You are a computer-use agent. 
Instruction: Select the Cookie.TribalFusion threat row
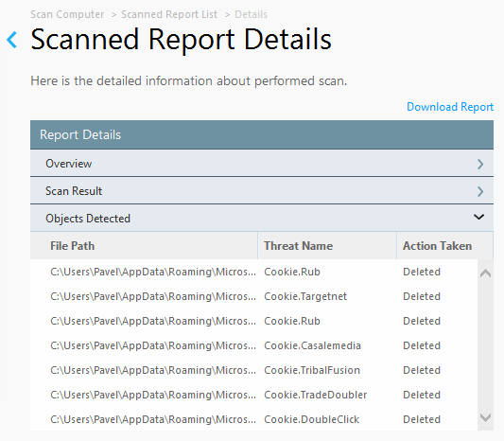pyautogui.click(x=254, y=370)
